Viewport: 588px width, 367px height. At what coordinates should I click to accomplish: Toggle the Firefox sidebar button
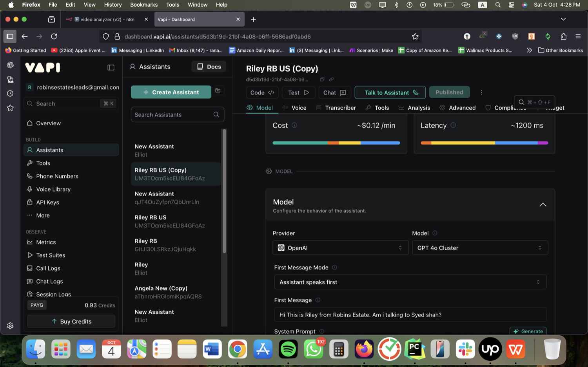[x=10, y=36]
